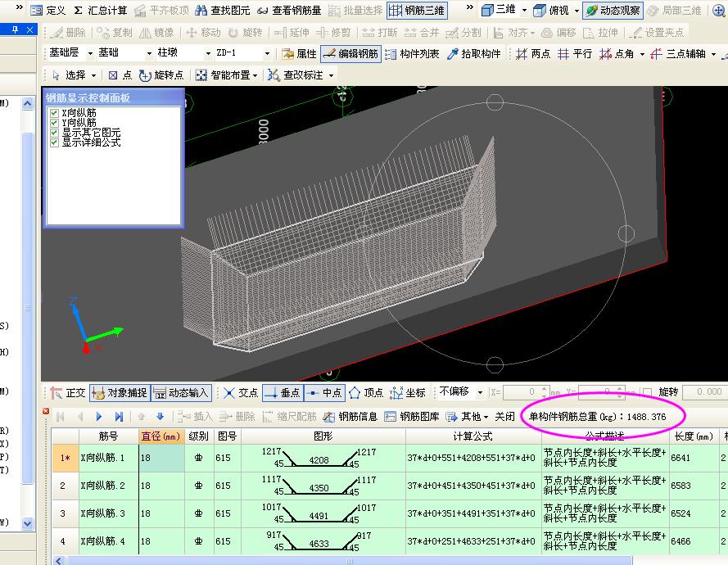Viewport: 728px width, 565px height.
Task: Switch to 俯视 top view
Action: coord(551,10)
